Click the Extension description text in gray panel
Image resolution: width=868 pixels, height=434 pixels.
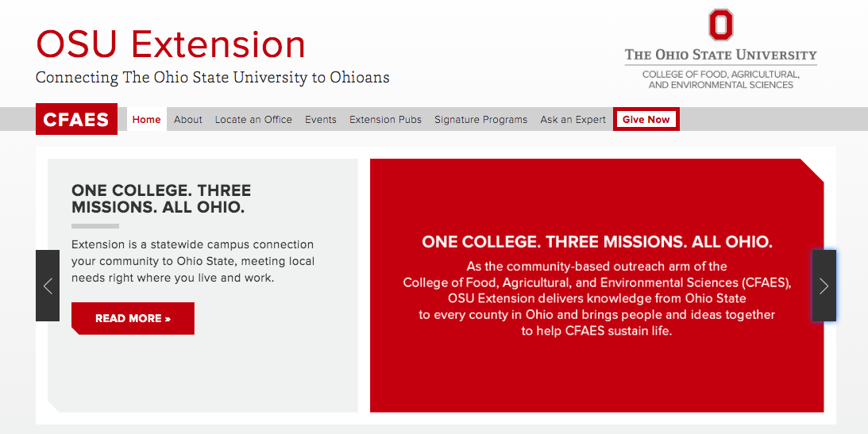(193, 261)
